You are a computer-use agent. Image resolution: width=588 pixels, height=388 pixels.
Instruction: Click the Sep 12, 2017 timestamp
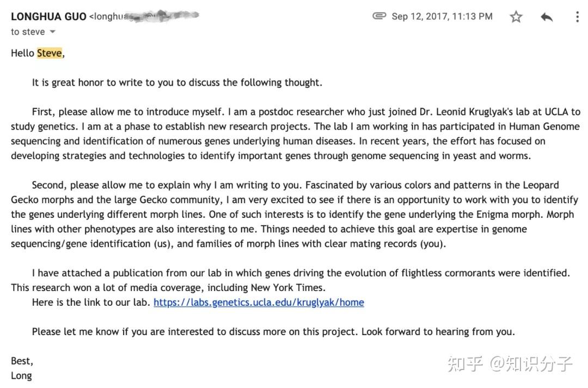442,16
